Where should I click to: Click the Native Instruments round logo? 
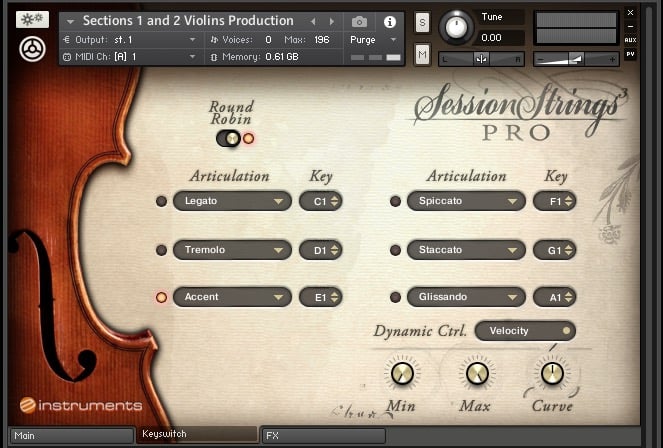[33, 49]
